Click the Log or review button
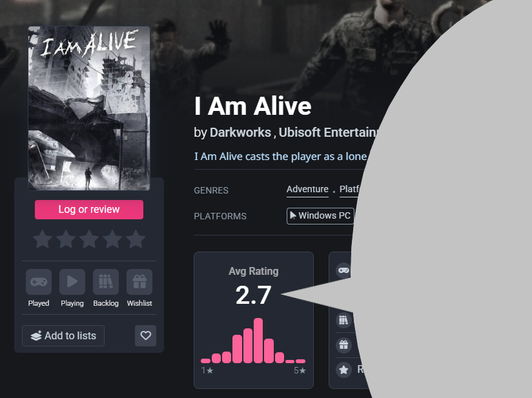 (x=89, y=210)
